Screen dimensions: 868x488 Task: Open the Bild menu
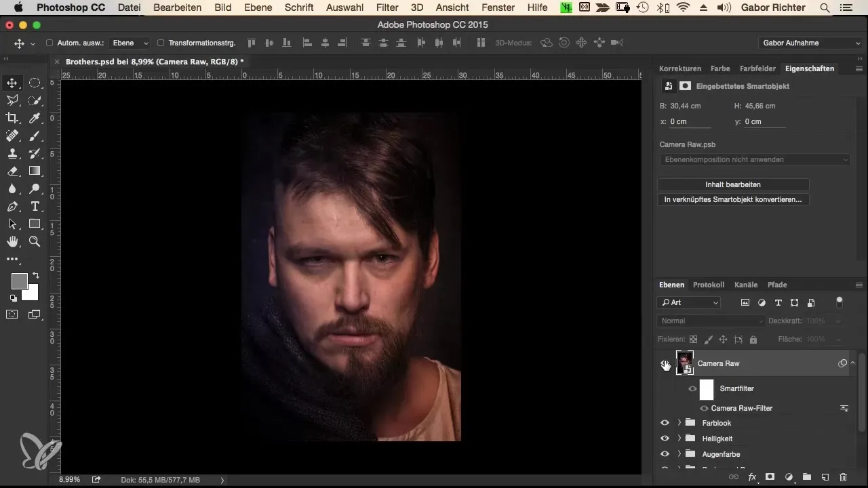click(x=222, y=7)
